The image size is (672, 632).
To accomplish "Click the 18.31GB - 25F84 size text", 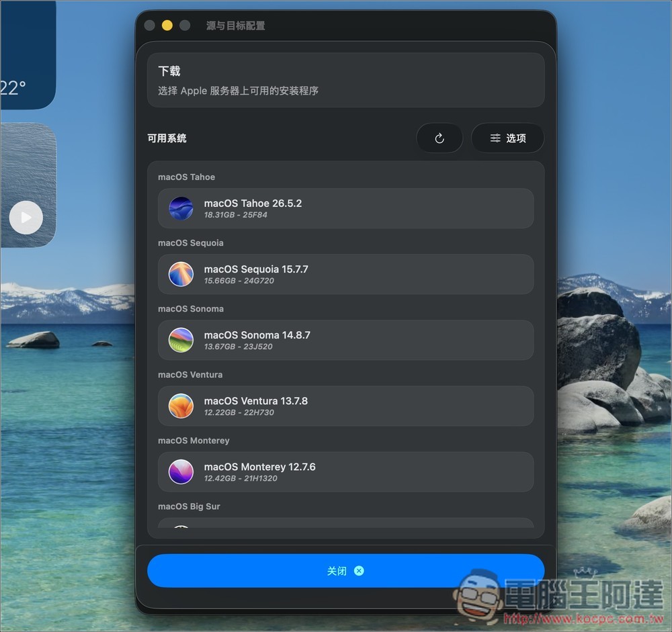I will point(235,215).
